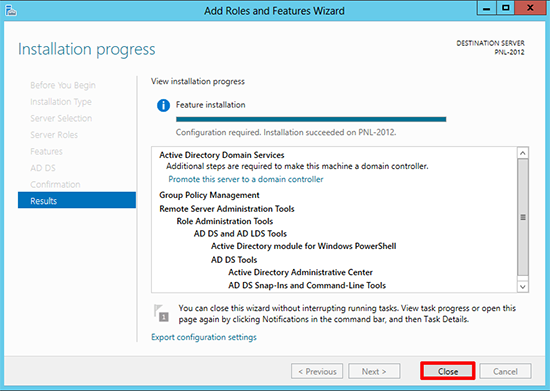Select Before You Begin step
Screen dimensions: 550x391
pyautogui.click(x=63, y=85)
